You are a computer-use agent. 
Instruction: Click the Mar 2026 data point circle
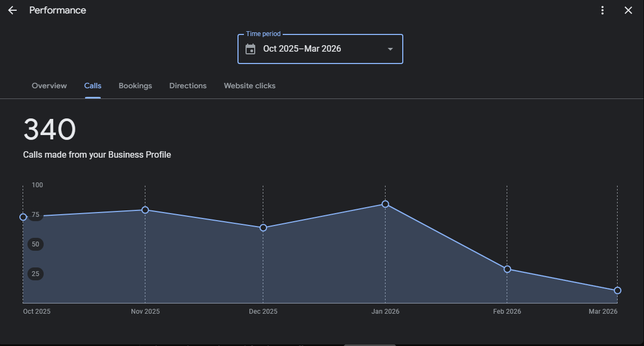618,291
